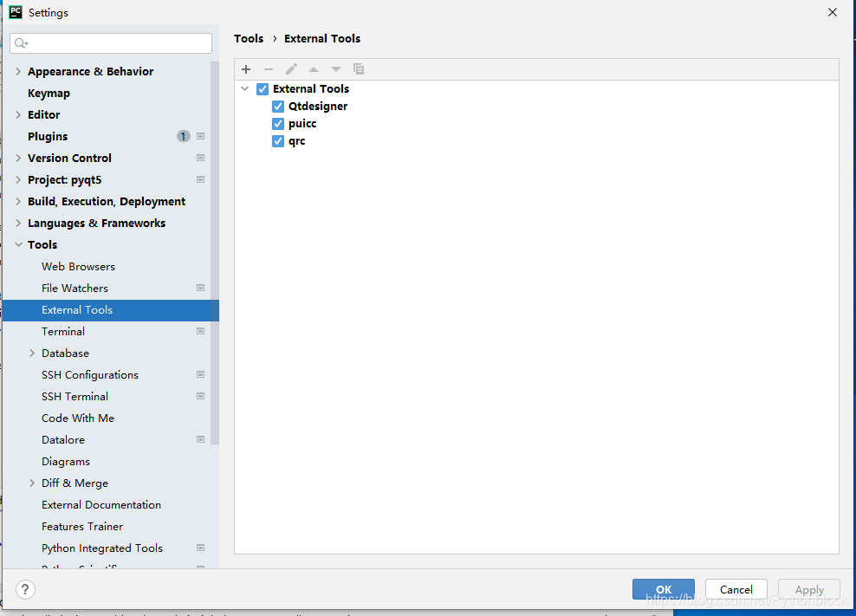
Task: Move tool up with the up arrow
Action: coord(314,69)
